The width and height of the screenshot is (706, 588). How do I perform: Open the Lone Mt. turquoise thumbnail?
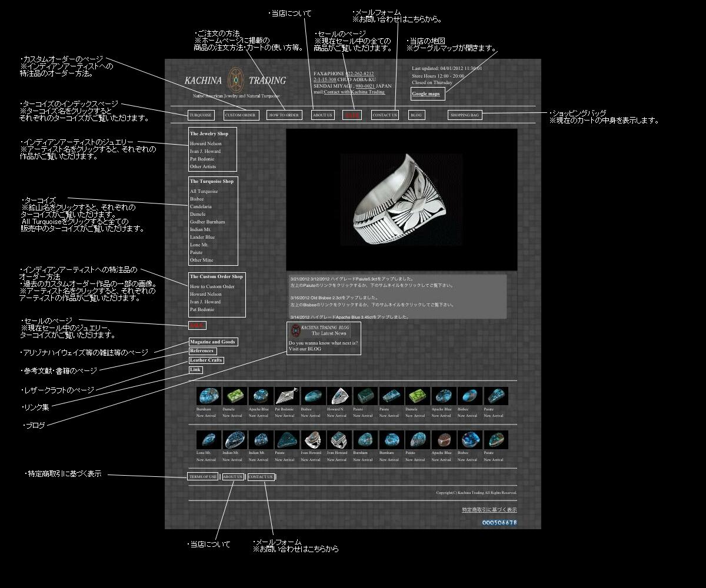[x=209, y=440]
